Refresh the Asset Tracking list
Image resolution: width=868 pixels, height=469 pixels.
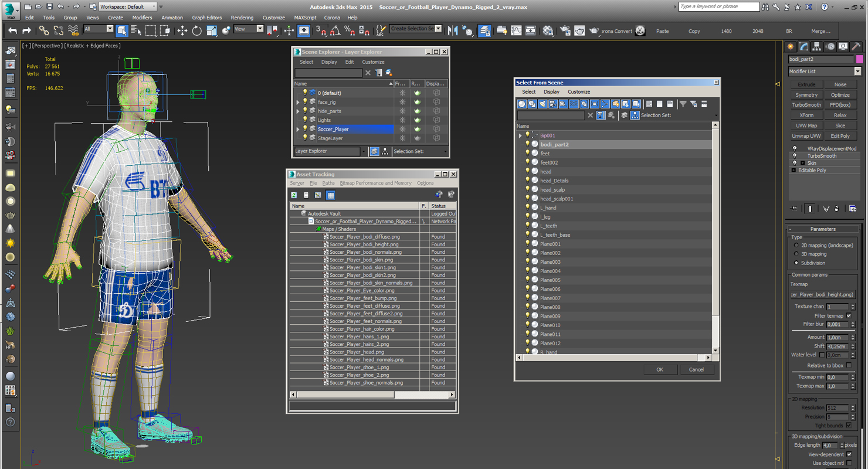(294, 195)
